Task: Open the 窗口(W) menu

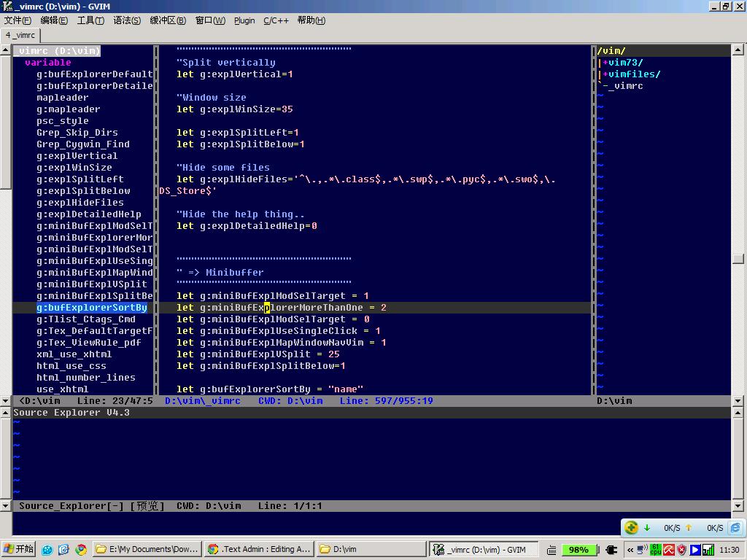Action: click(x=210, y=20)
